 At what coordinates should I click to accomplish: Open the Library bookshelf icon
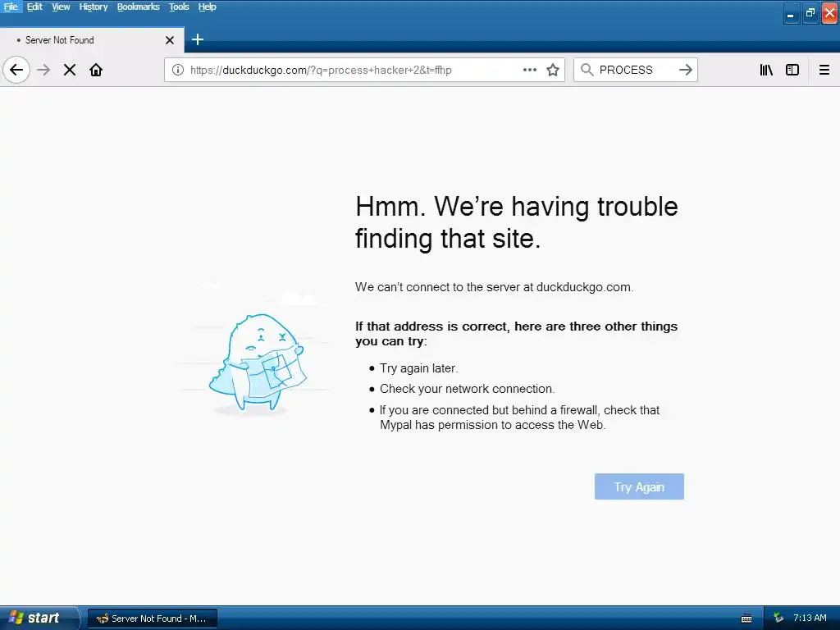[766, 70]
